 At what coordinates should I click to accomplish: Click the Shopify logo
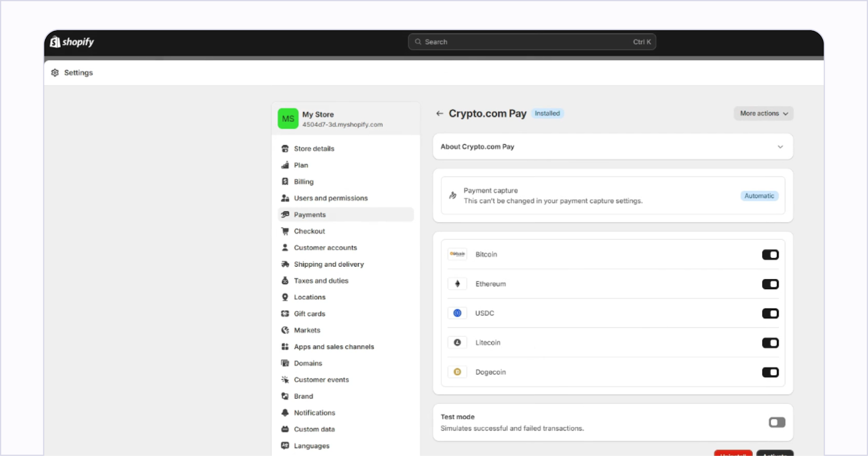72,42
